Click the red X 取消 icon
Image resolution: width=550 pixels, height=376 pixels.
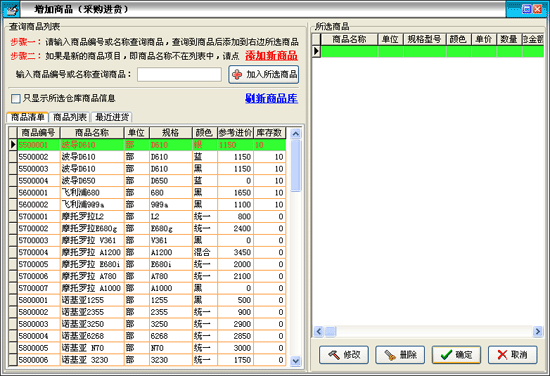(502, 355)
